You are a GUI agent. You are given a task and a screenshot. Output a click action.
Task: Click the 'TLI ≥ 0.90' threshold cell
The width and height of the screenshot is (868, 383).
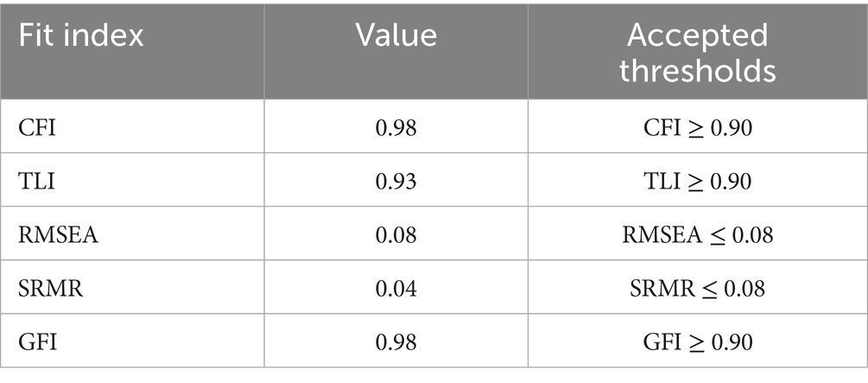click(697, 182)
